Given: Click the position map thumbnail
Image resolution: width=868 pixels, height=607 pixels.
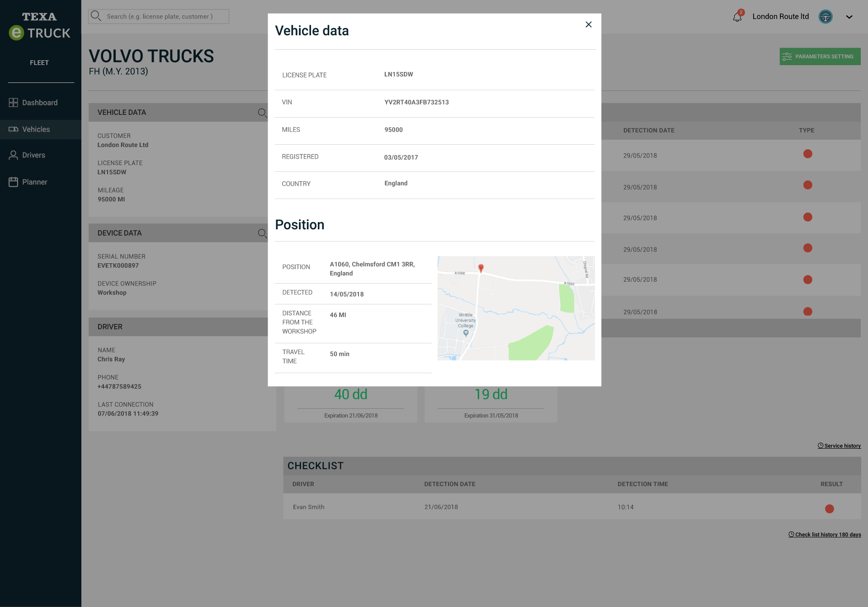Looking at the screenshot, I should (x=516, y=308).
